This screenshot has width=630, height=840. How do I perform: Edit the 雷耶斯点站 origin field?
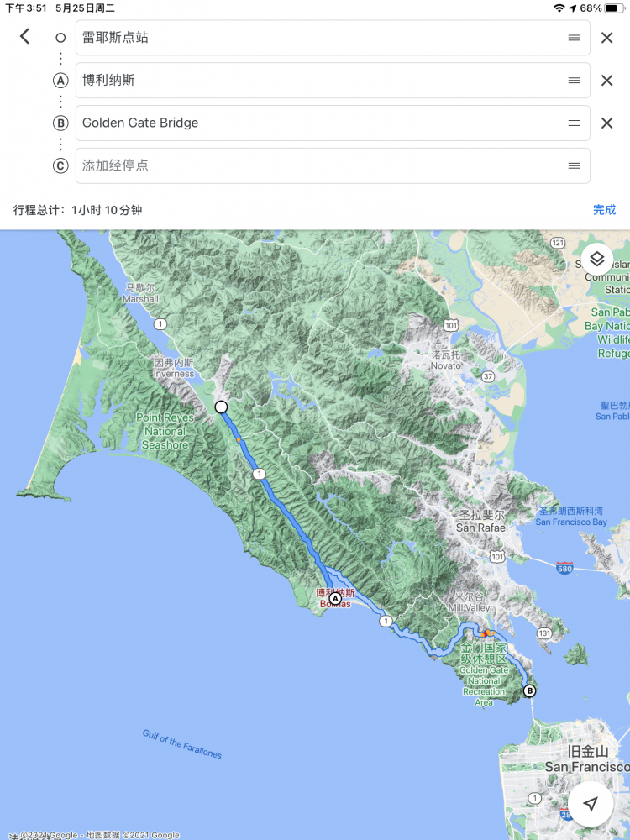(319, 38)
